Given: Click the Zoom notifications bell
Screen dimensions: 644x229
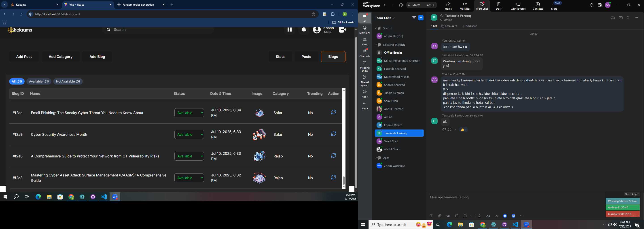Looking at the screenshot, I should point(591,5).
